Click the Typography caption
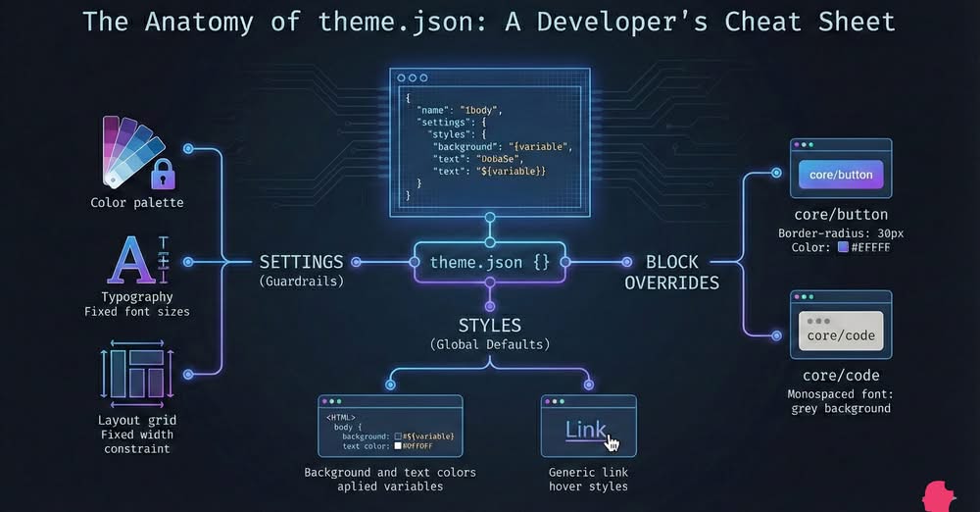 (x=137, y=296)
